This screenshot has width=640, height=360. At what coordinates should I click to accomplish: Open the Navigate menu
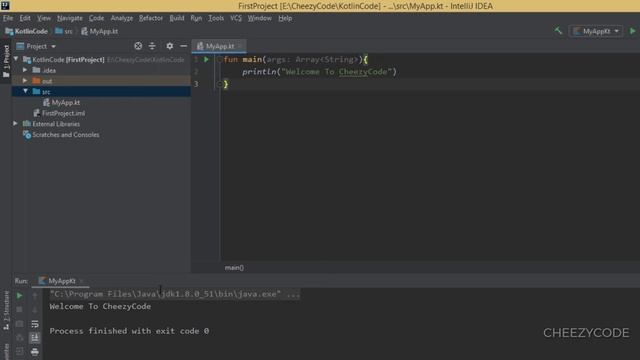tap(70, 18)
